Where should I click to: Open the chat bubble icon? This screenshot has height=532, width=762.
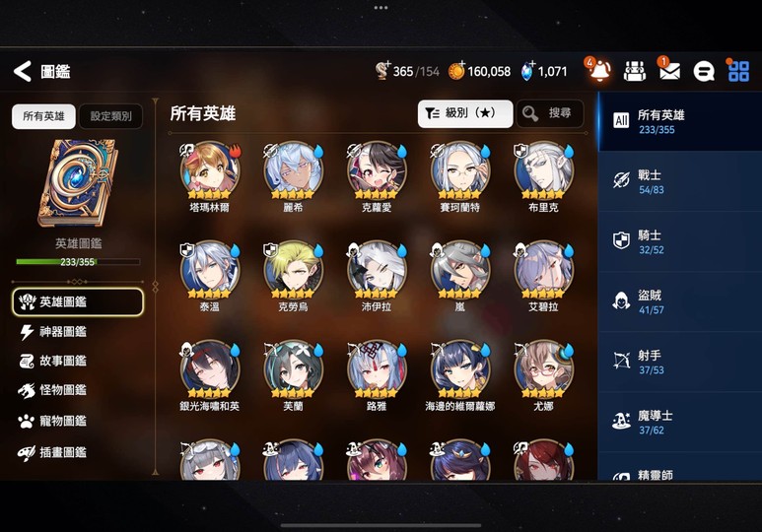(x=703, y=71)
